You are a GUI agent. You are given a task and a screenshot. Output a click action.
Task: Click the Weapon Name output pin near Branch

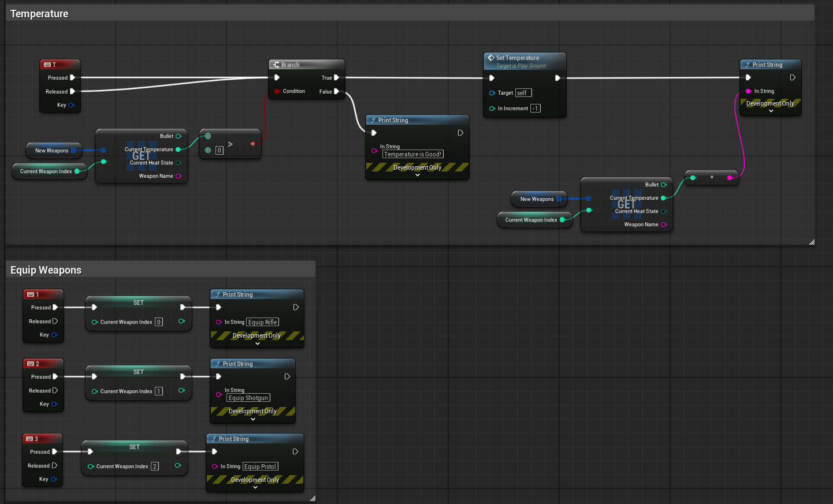pyautogui.click(x=178, y=176)
